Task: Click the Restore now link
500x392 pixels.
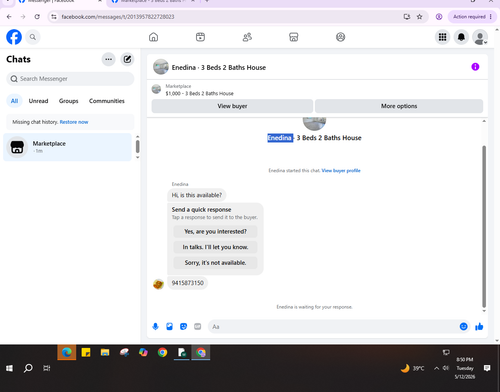Action: (74, 122)
